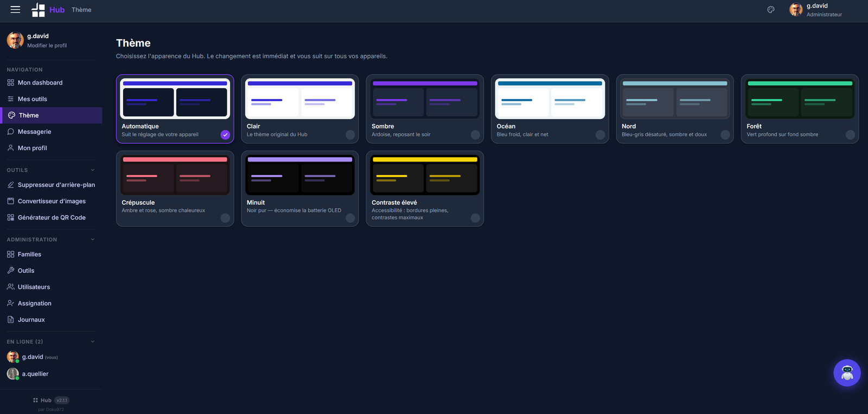
Task: Select the Automatique theme radio checkmark
Action: point(225,135)
